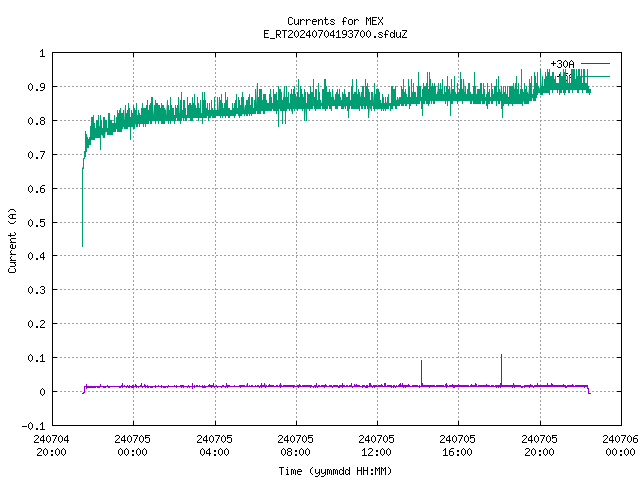Click the y-axis tick label '0.4'
Viewport: 640px width, 480px height.
pos(36,256)
